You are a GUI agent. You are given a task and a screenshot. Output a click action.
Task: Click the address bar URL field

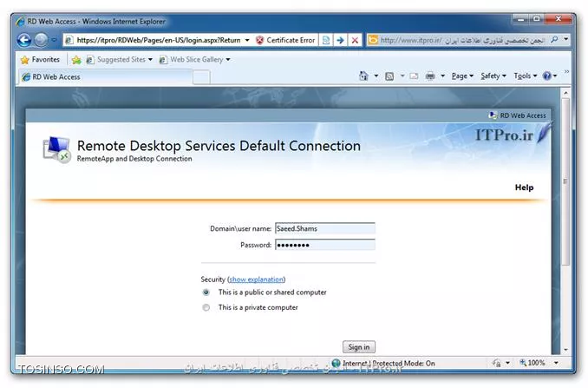[x=158, y=40]
